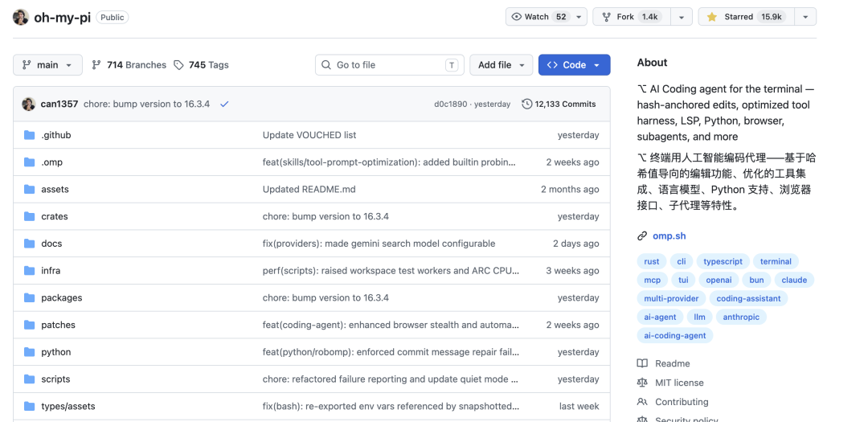Select the mcp topic tag
The height and width of the screenshot is (422, 868).
tap(652, 281)
